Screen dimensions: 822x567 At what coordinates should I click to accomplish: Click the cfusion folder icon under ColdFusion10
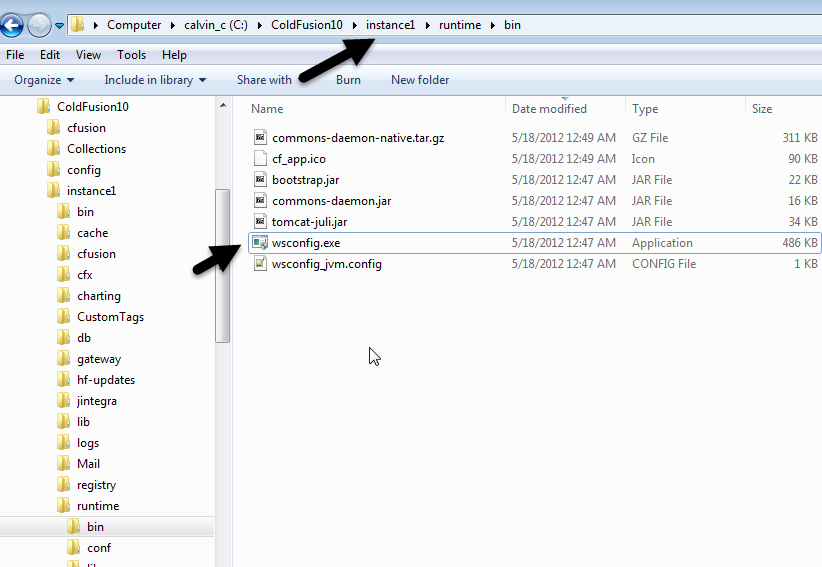coord(53,127)
